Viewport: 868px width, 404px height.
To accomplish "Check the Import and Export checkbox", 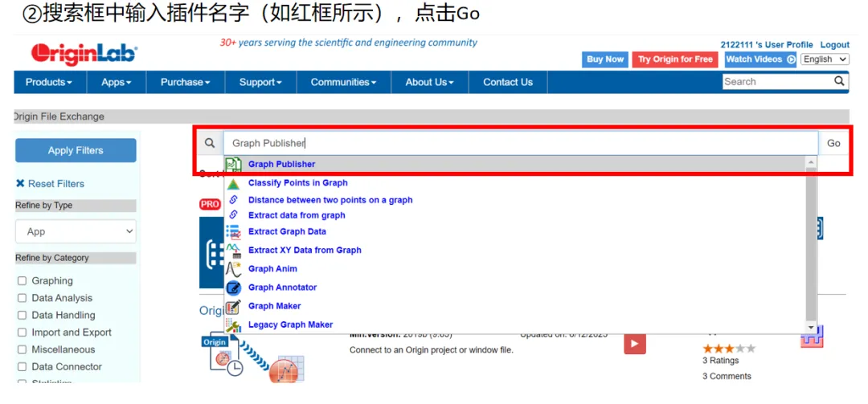I will [x=23, y=333].
